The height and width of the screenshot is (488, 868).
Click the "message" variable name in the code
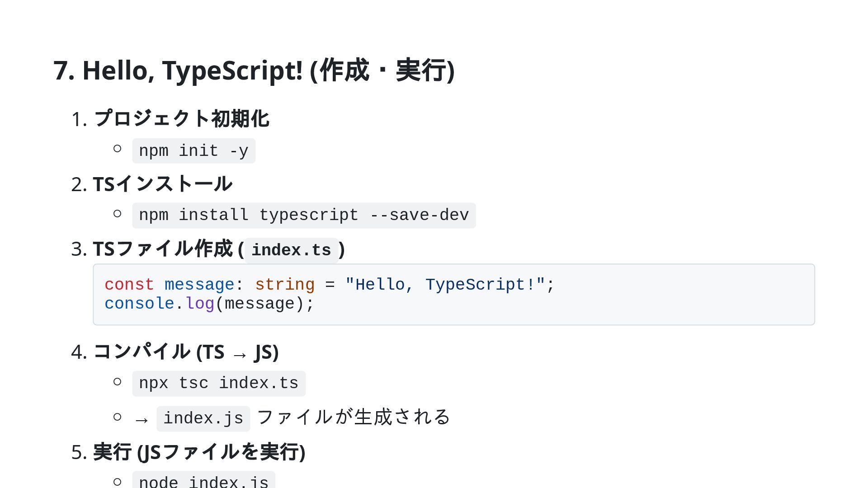click(199, 285)
